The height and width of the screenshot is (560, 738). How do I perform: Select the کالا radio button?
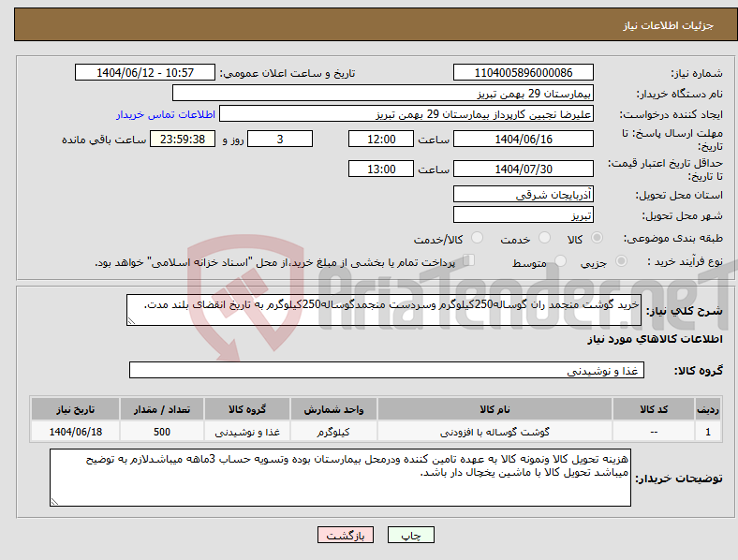597,238
